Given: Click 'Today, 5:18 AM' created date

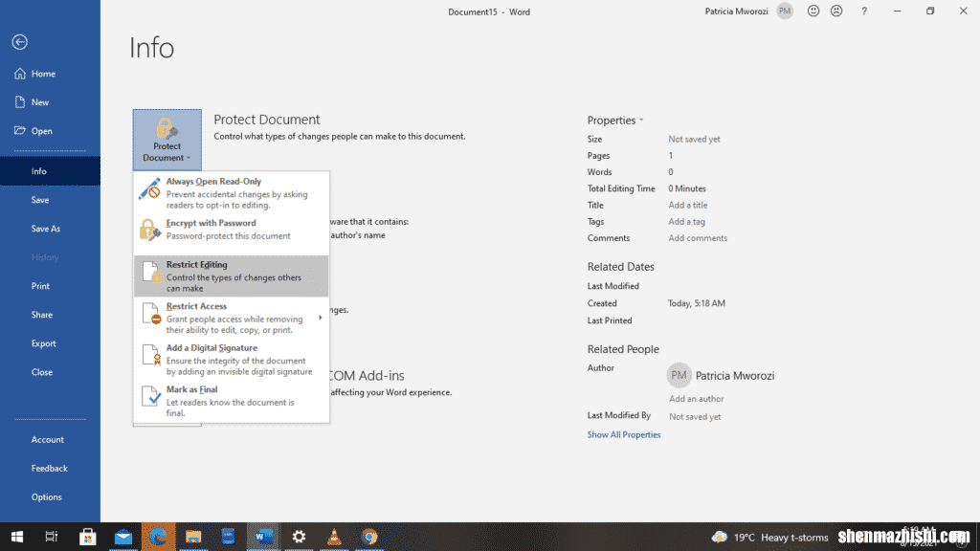Looking at the screenshot, I should pos(697,303).
